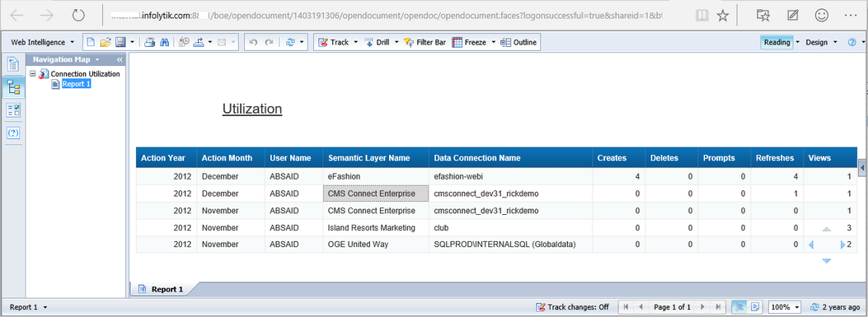Image resolution: width=868 pixels, height=317 pixels.
Task: Select the Island Resorts Marketing cell
Action: pos(376,227)
